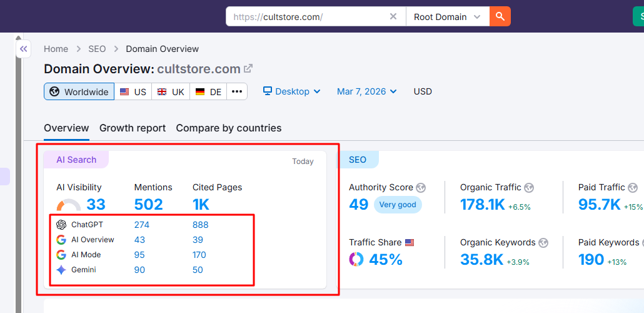Expand the Desktop device dropdown
The image size is (644, 313).
(x=291, y=91)
